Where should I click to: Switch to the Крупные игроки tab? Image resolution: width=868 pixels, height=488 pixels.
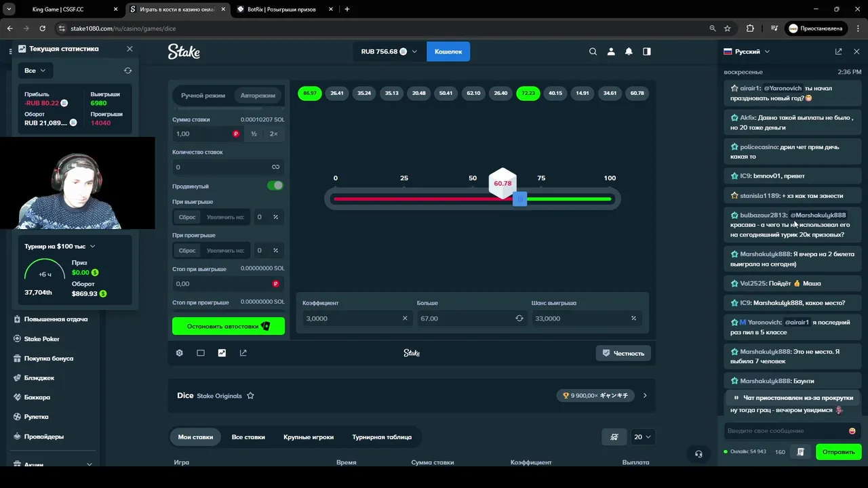[309, 437]
